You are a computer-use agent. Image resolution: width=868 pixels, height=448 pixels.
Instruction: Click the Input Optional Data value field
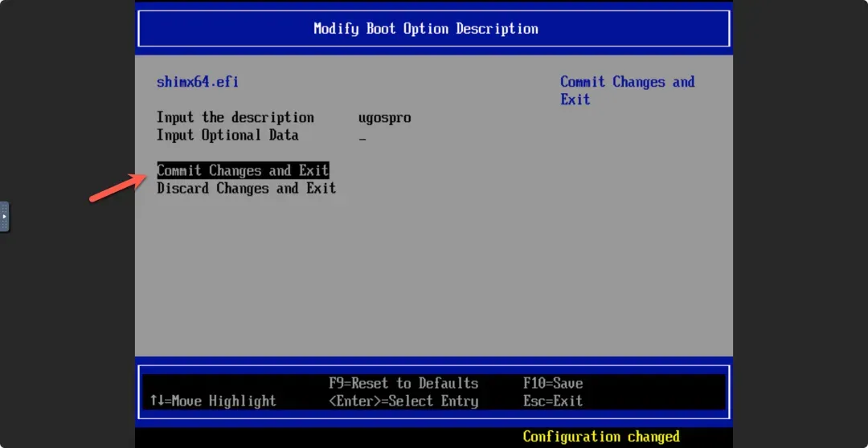[x=362, y=136]
